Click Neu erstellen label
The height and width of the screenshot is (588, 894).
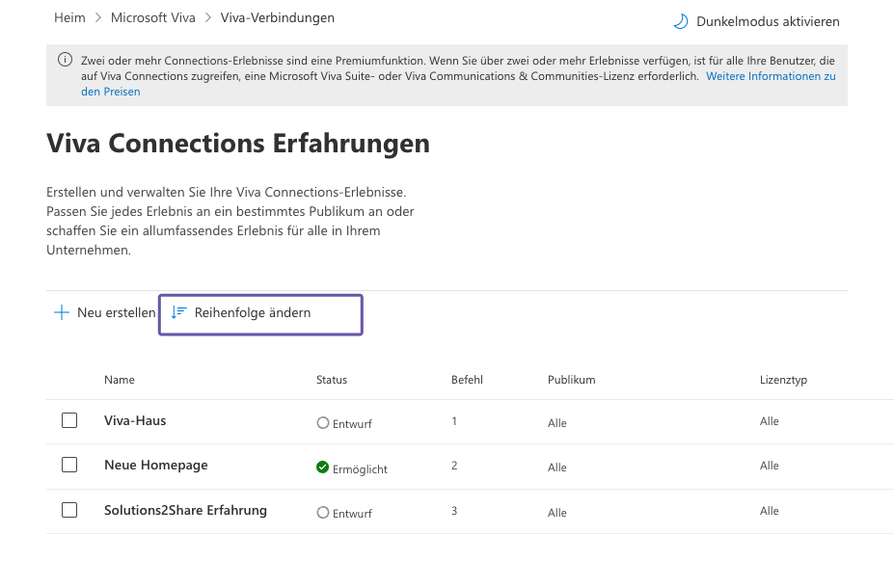117,312
